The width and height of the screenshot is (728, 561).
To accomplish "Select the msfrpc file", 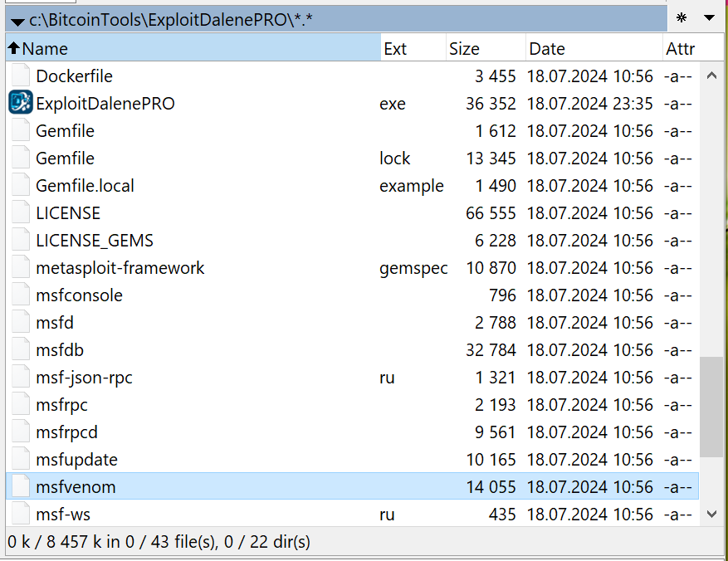I will point(61,405).
